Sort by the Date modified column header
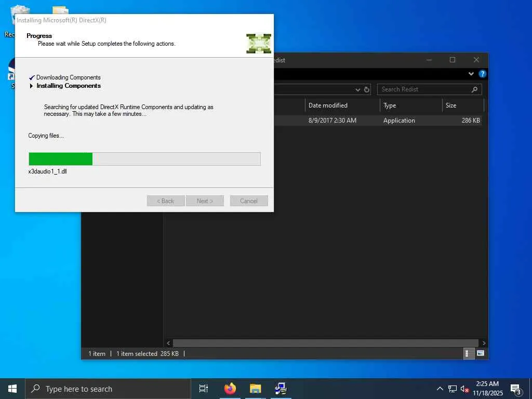 point(342,105)
